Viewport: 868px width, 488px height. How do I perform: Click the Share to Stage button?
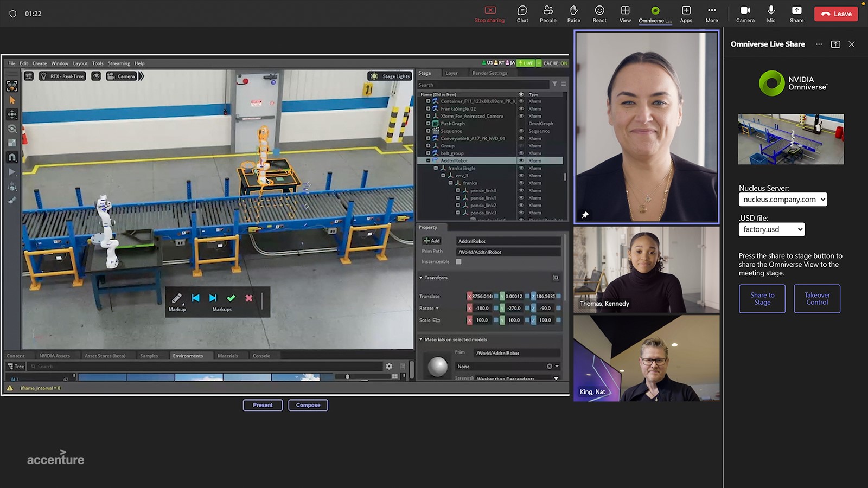pos(762,299)
